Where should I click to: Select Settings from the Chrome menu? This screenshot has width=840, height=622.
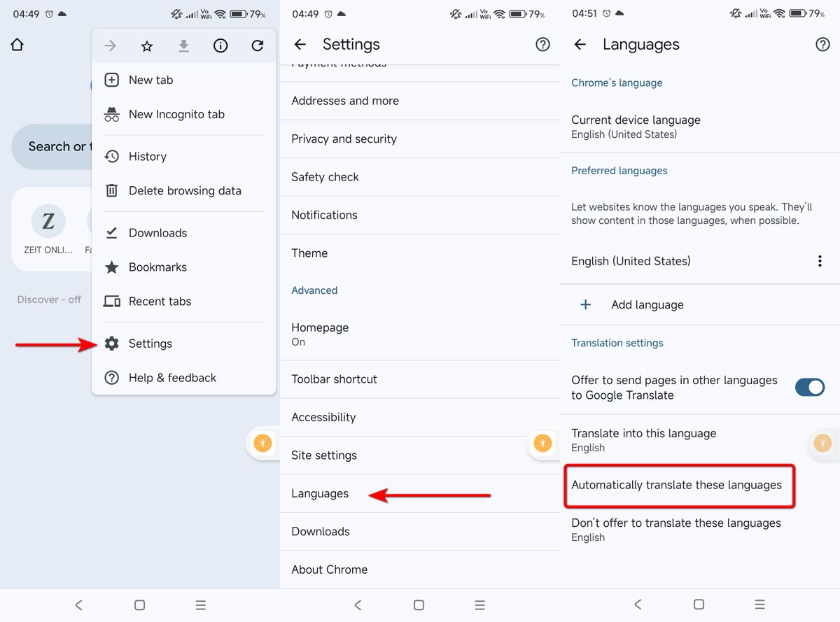150,343
